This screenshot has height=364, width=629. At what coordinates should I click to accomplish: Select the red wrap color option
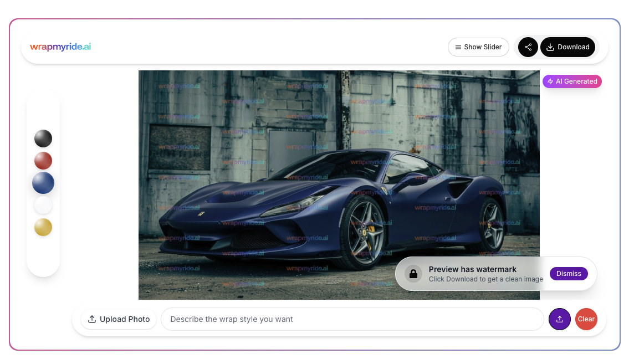coord(43,161)
